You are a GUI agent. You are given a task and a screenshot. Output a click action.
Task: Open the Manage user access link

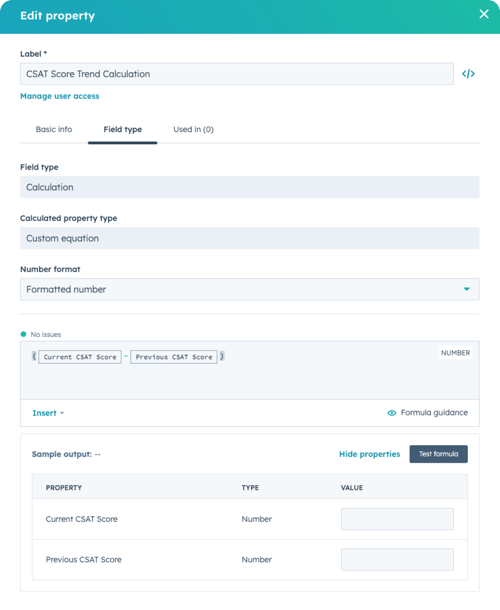point(60,96)
